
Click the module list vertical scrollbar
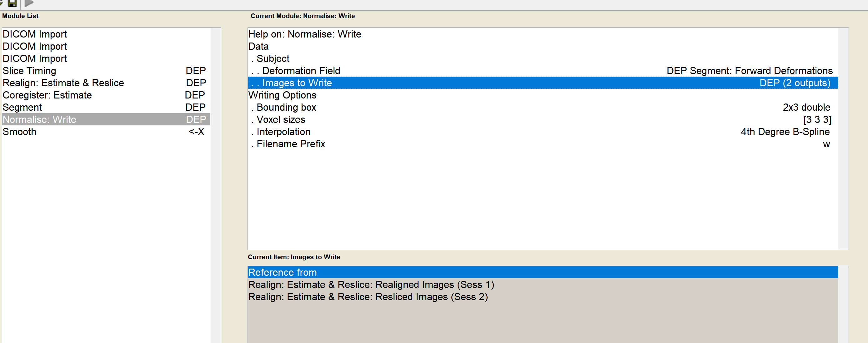pyautogui.click(x=216, y=185)
